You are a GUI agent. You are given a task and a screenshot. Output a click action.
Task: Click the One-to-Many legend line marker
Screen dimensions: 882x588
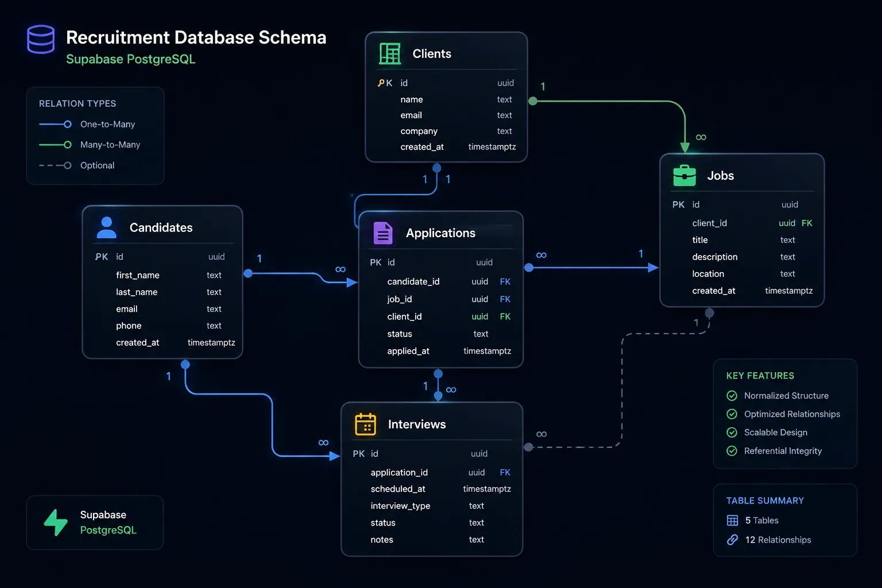56,124
